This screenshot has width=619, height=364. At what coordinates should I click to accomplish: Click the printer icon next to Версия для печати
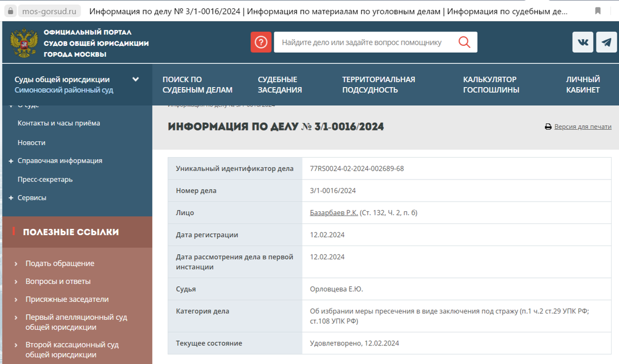(548, 126)
